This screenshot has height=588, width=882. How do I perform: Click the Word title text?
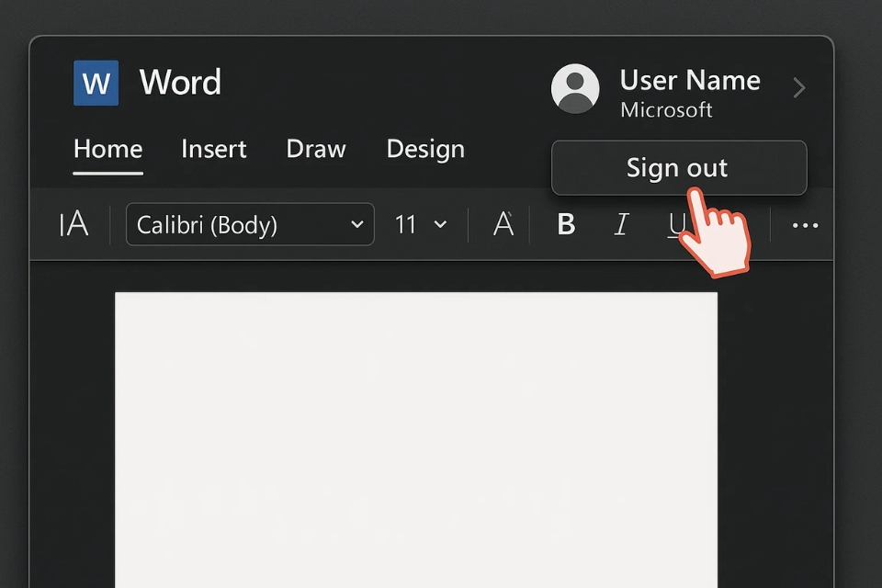180,84
